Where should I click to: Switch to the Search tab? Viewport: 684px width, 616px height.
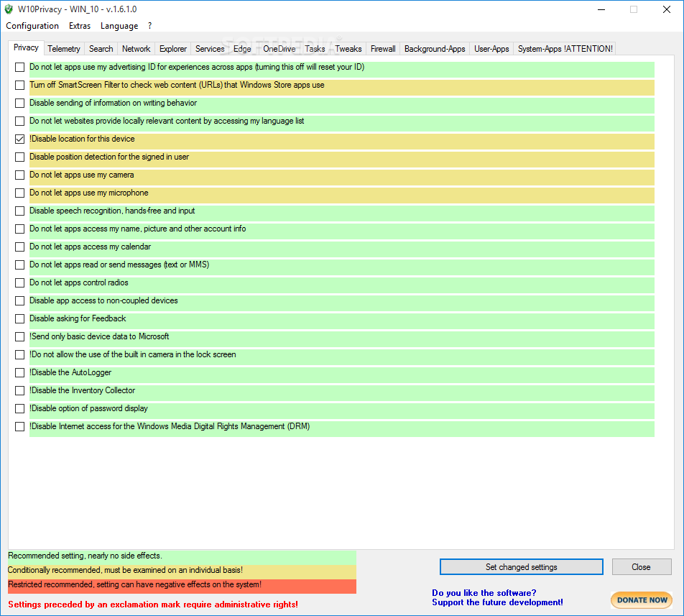(x=101, y=49)
